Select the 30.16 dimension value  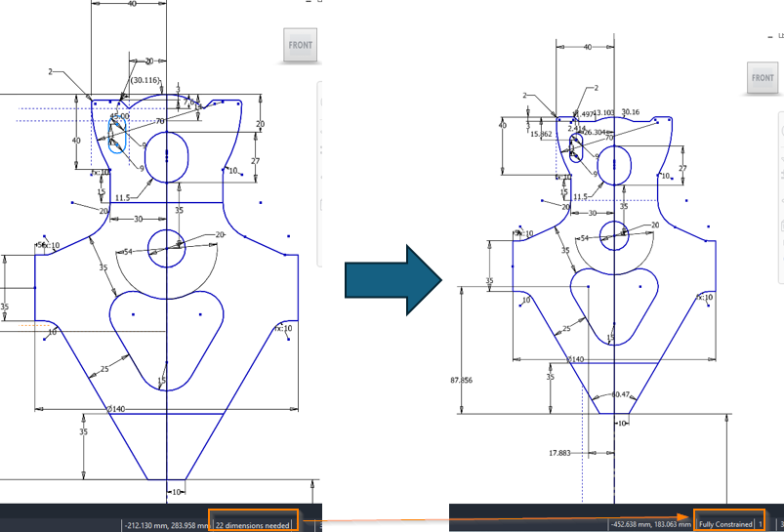(x=630, y=112)
